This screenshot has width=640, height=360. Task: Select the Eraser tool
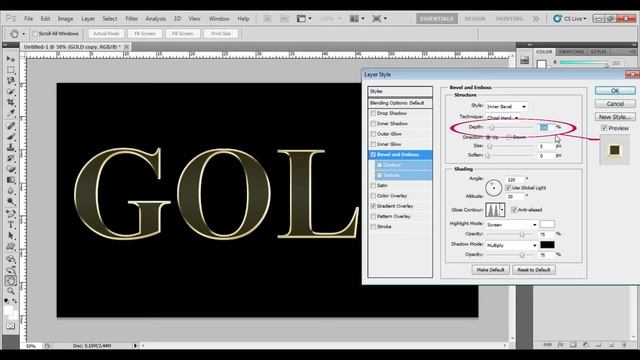pyautogui.click(x=11, y=169)
